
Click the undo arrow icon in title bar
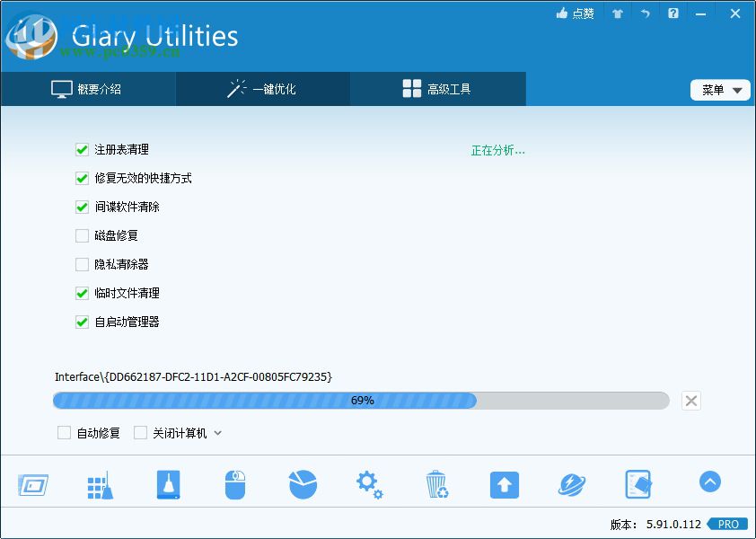(643, 13)
